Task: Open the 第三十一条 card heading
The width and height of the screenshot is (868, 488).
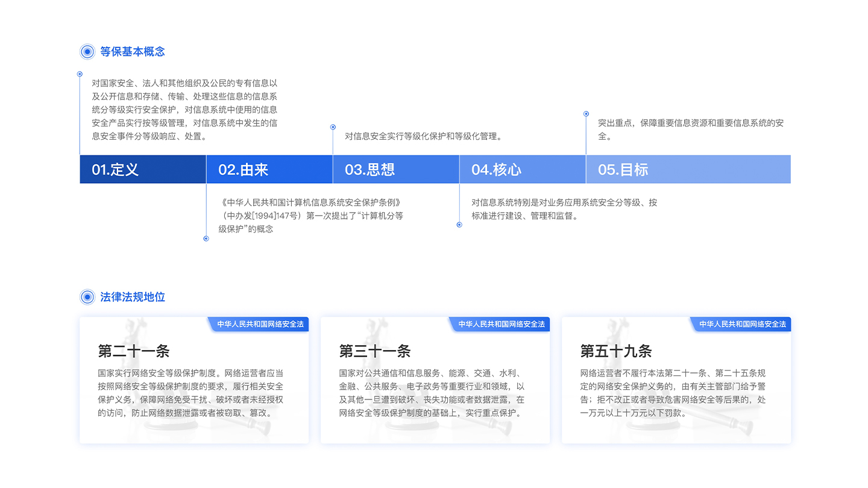Action: [x=375, y=351]
